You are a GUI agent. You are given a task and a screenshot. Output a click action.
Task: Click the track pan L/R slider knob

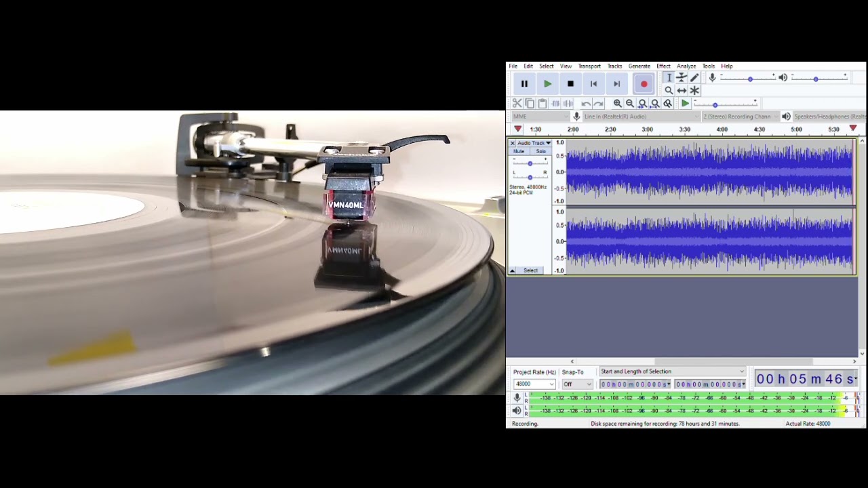pyautogui.click(x=530, y=177)
